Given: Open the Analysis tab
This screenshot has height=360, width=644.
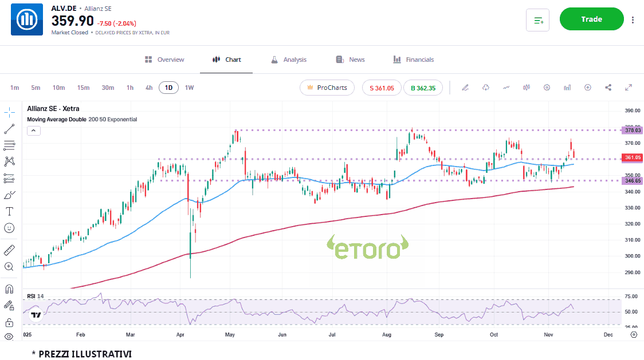Looking at the screenshot, I should click(289, 60).
